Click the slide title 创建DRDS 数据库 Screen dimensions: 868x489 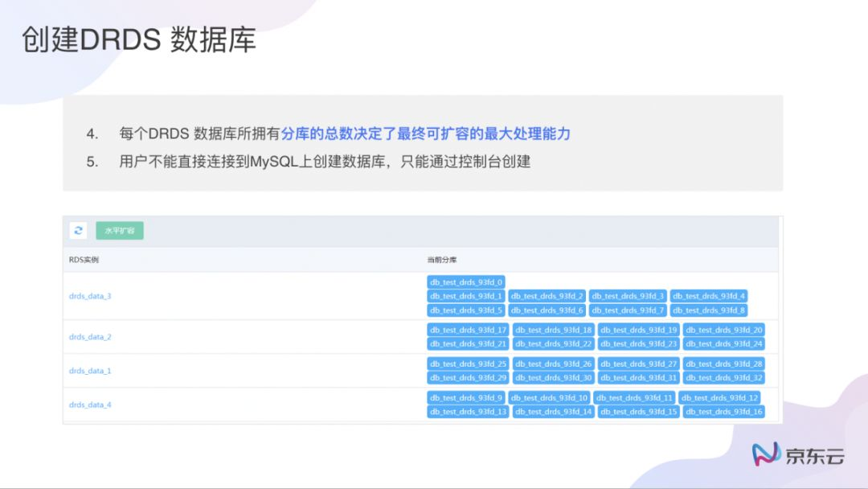click(x=138, y=40)
